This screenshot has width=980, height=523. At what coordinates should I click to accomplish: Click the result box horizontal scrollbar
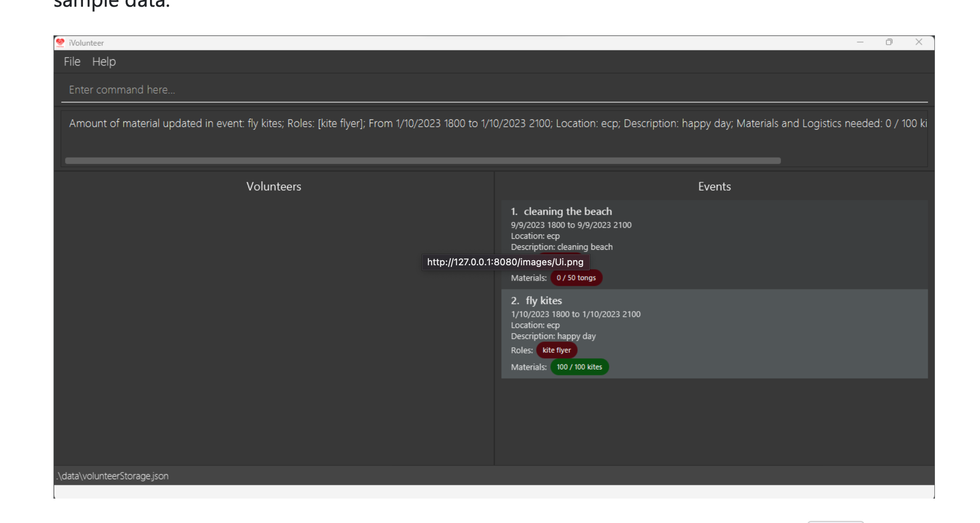[423, 161]
